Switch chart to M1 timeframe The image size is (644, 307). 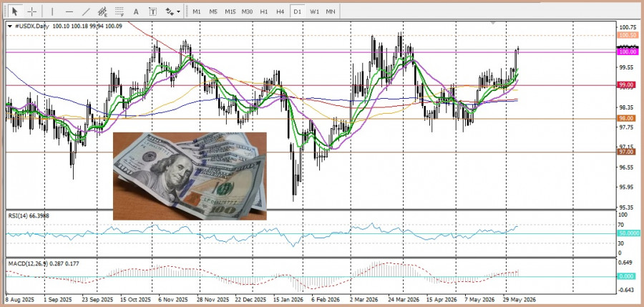point(196,11)
